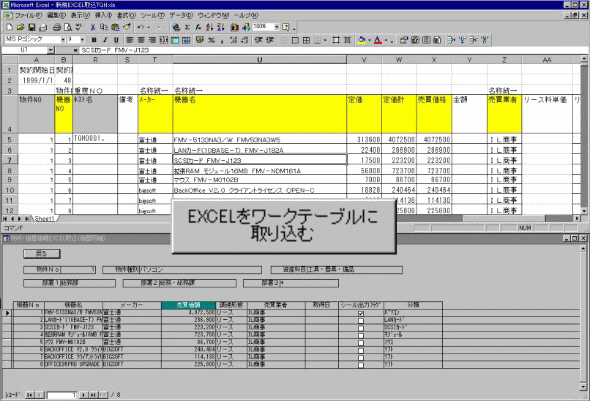The width and height of the screenshot is (590, 401).
Task: Save the workbook with the floppy icon
Action: 32,27
